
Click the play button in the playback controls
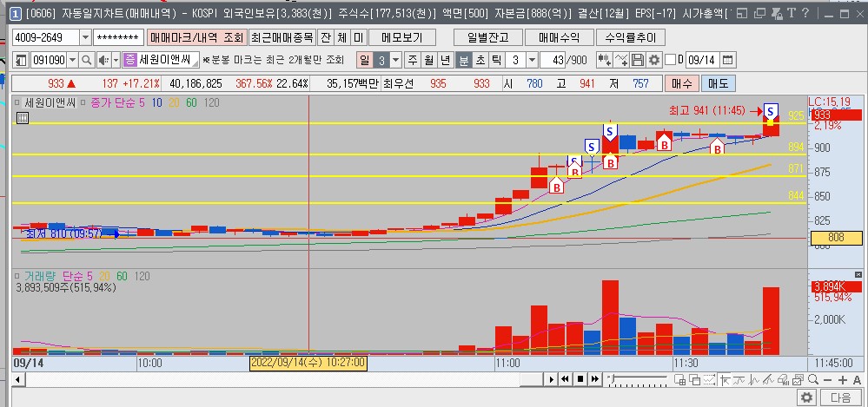[552, 379]
